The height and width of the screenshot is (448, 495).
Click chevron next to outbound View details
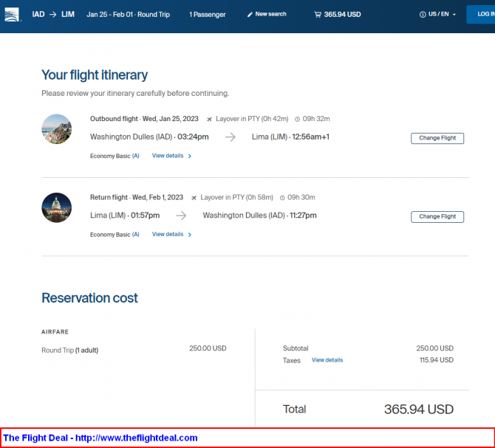click(190, 156)
